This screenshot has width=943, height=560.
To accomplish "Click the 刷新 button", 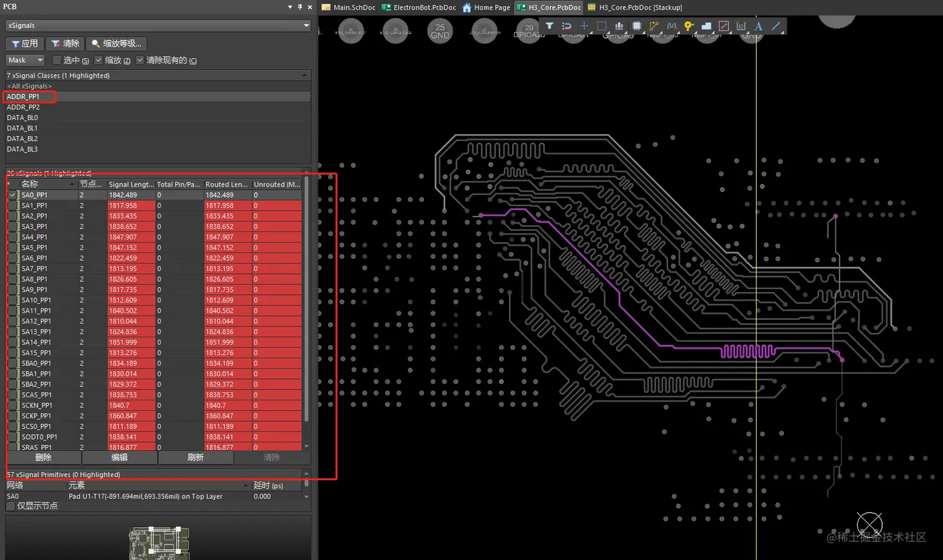I will tap(196, 457).
